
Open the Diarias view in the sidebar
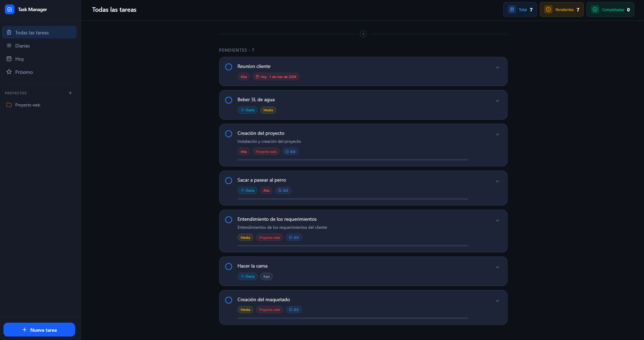[23, 45]
